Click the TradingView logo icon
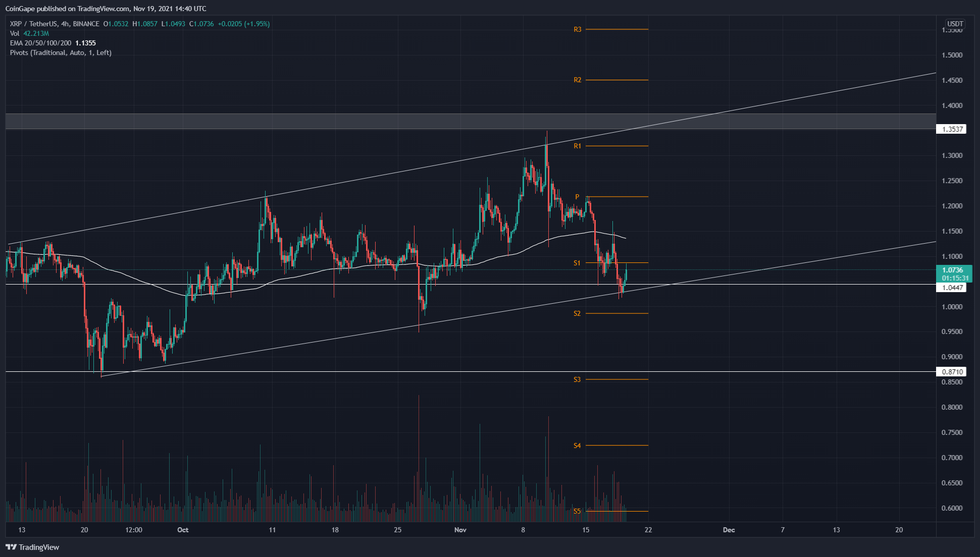This screenshot has width=980, height=557. coord(11,547)
